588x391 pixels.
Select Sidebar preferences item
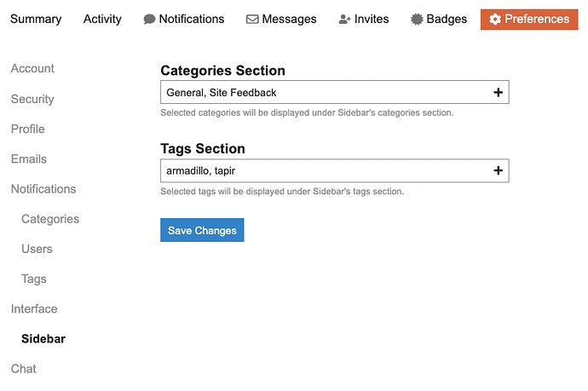43,339
